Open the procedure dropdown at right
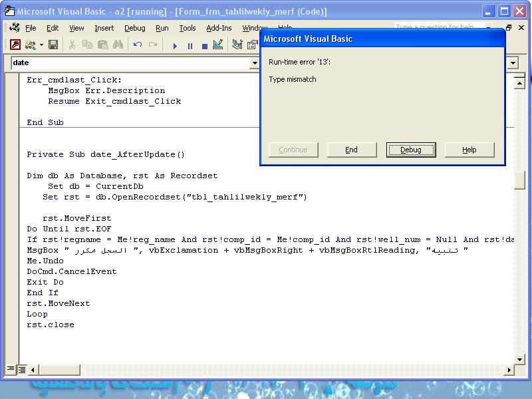Viewport: 532px width, 399px height. [x=513, y=63]
